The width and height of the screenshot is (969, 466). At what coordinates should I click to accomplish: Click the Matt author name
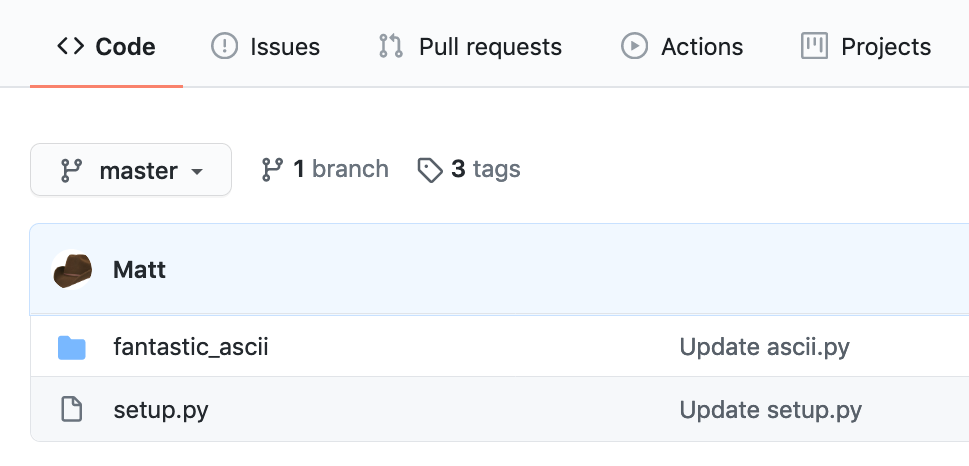point(140,269)
